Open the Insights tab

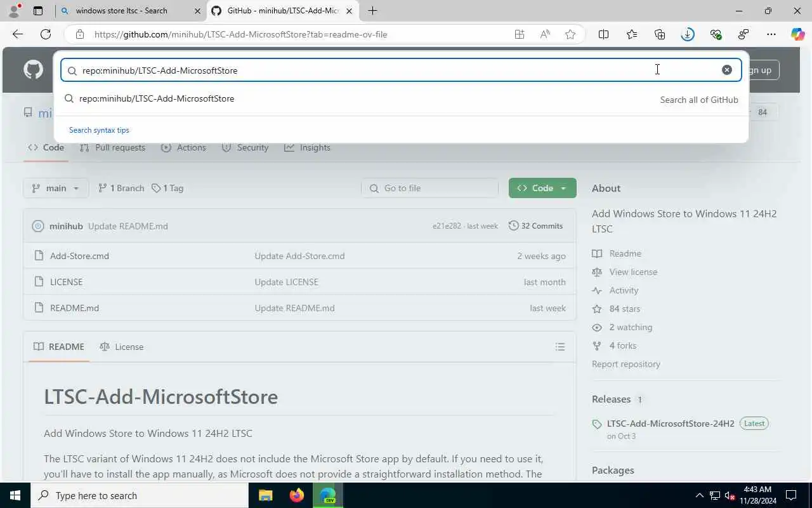click(x=307, y=147)
